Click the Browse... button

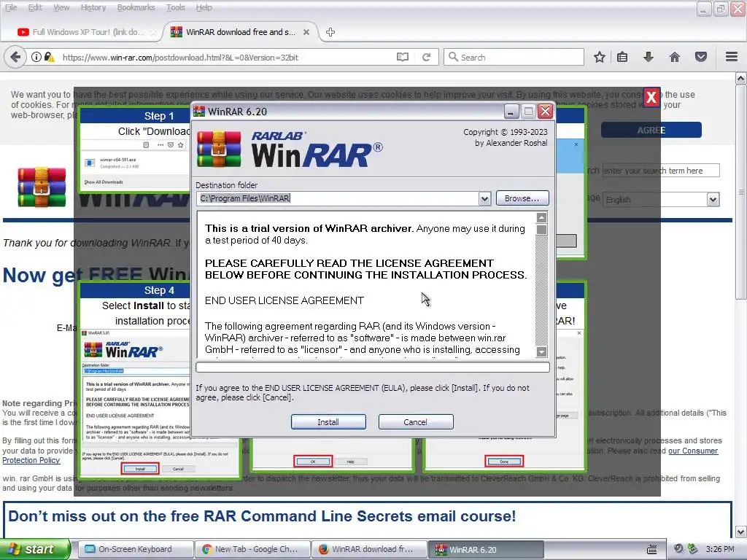point(522,198)
